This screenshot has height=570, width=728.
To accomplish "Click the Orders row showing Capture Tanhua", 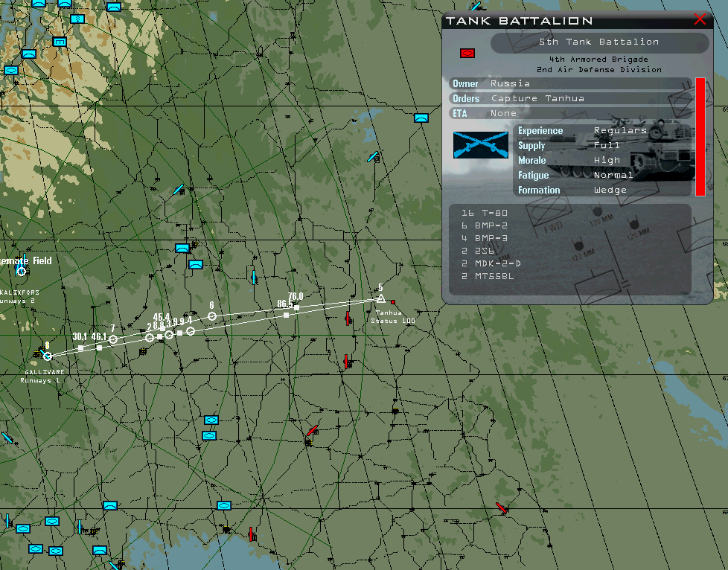I will point(570,98).
